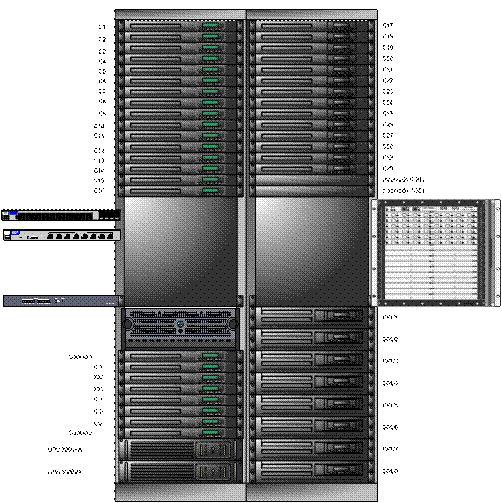Select the white patch panel beside the rack
Screen dimensions: 502x503
tap(436, 253)
